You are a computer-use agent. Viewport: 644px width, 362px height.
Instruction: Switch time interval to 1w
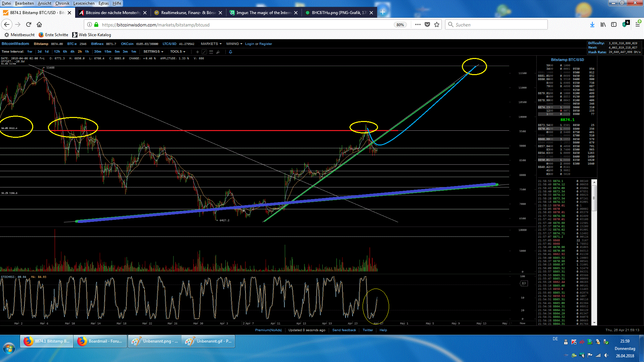point(30,52)
